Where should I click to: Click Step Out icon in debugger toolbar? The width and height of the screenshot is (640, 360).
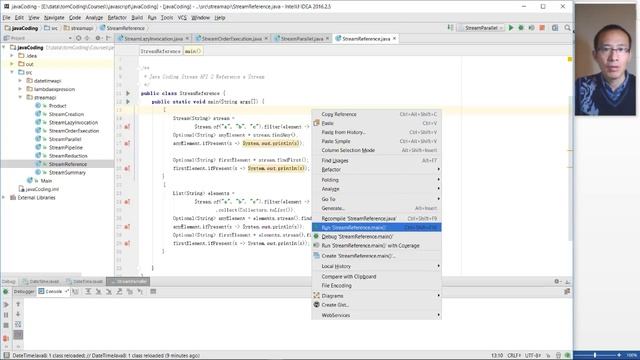click(x=119, y=291)
